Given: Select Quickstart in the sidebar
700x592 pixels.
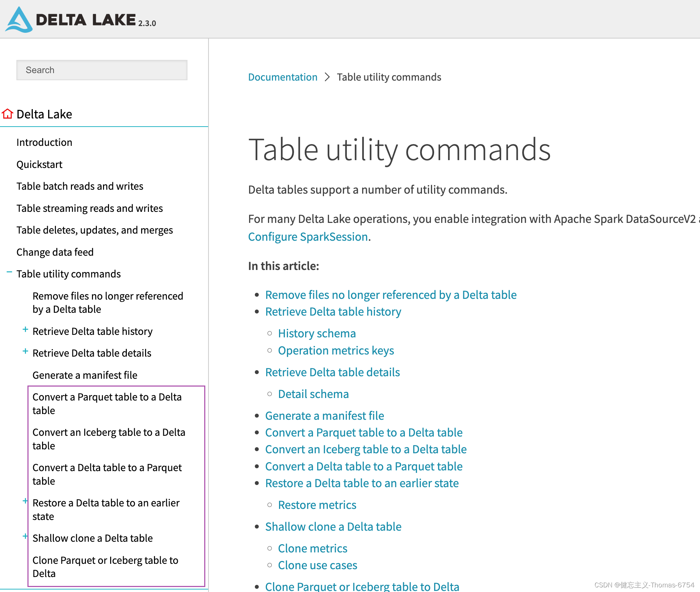Looking at the screenshot, I should click(39, 164).
